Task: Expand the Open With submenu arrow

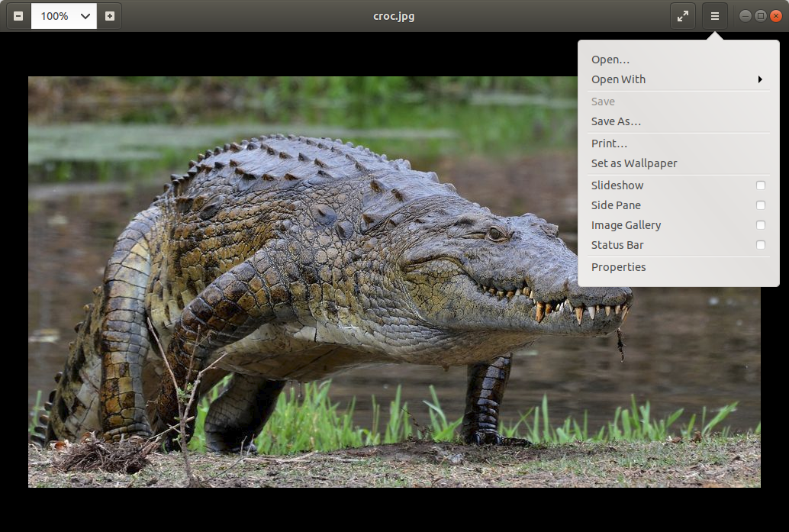Action: pyautogui.click(x=760, y=79)
